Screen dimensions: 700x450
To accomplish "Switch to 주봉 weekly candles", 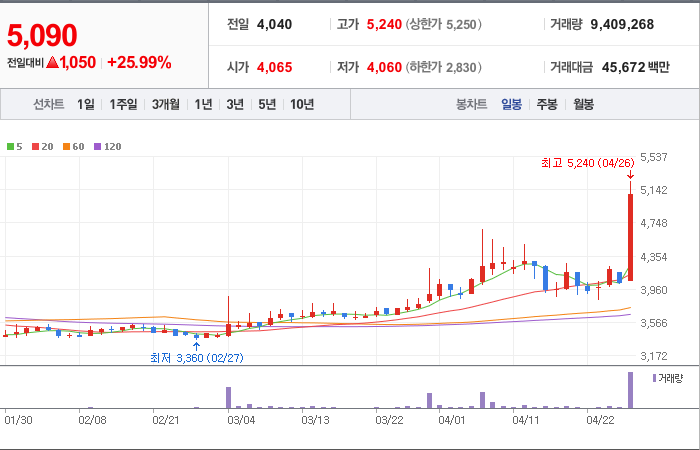I will pyautogui.click(x=547, y=104).
